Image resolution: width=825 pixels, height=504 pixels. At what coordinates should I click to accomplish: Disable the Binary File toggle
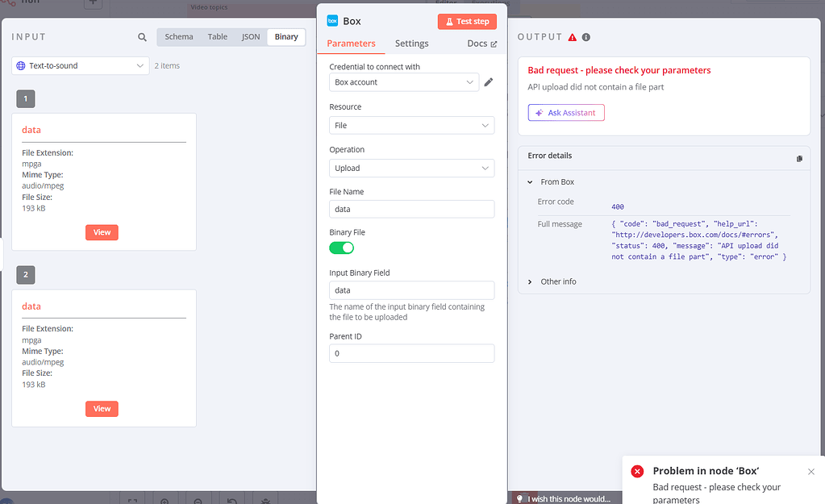(341, 248)
